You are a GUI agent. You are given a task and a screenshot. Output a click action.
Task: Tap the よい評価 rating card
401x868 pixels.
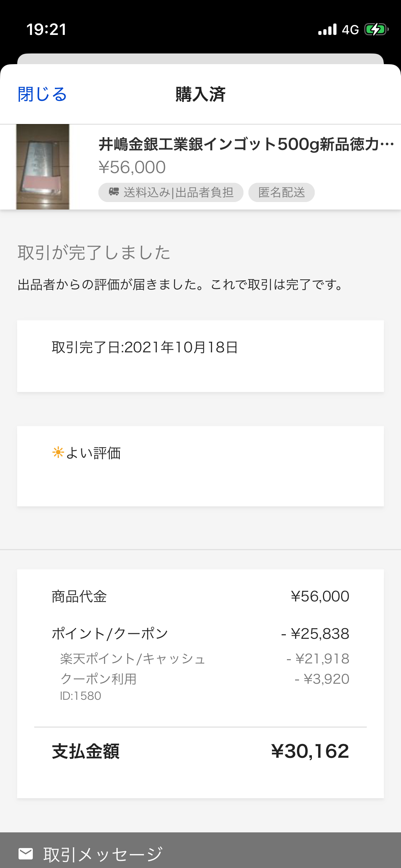200,465
